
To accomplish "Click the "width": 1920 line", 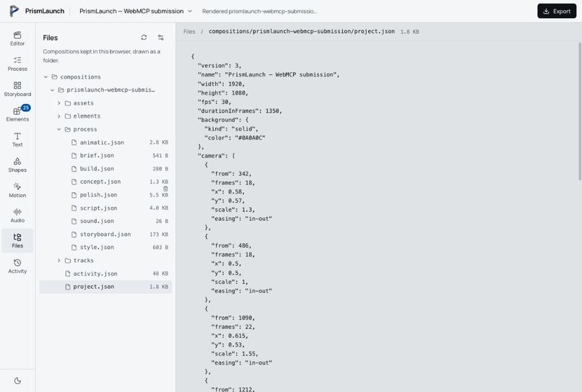I will [x=221, y=84].
